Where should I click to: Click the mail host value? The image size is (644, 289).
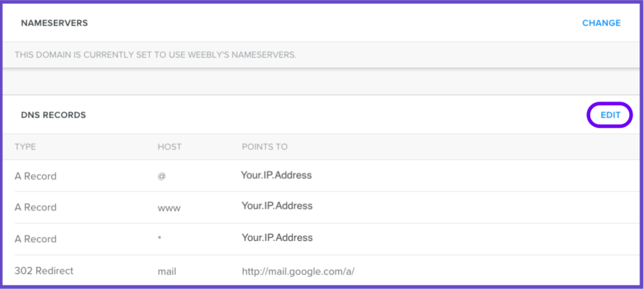point(167,272)
